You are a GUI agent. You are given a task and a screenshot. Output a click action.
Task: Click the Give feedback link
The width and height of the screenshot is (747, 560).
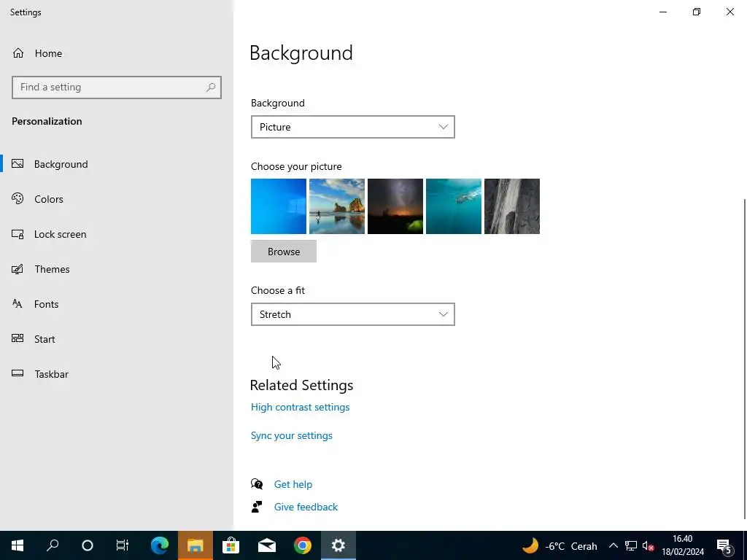[306, 507]
